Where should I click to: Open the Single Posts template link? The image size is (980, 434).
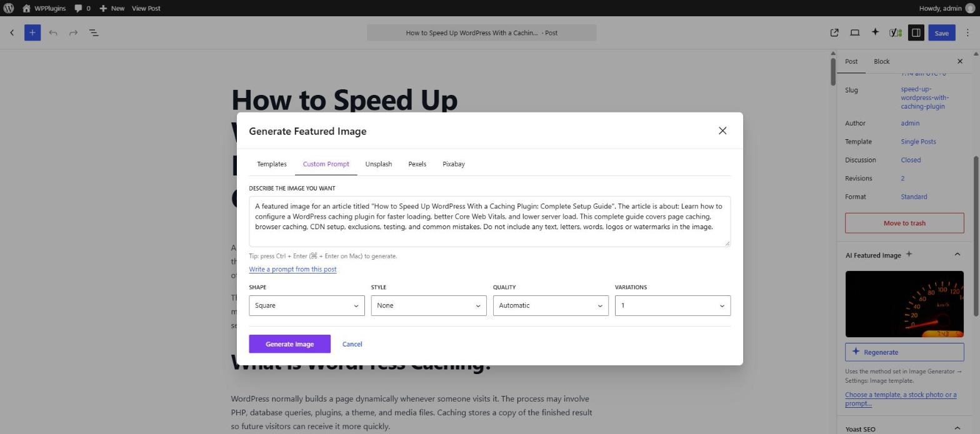click(918, 142)
